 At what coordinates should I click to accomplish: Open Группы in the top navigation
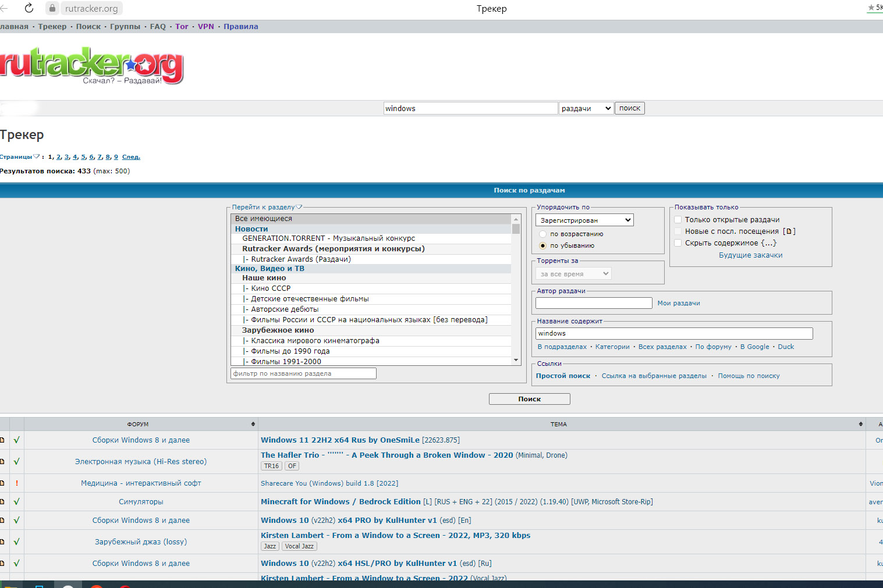125,26
